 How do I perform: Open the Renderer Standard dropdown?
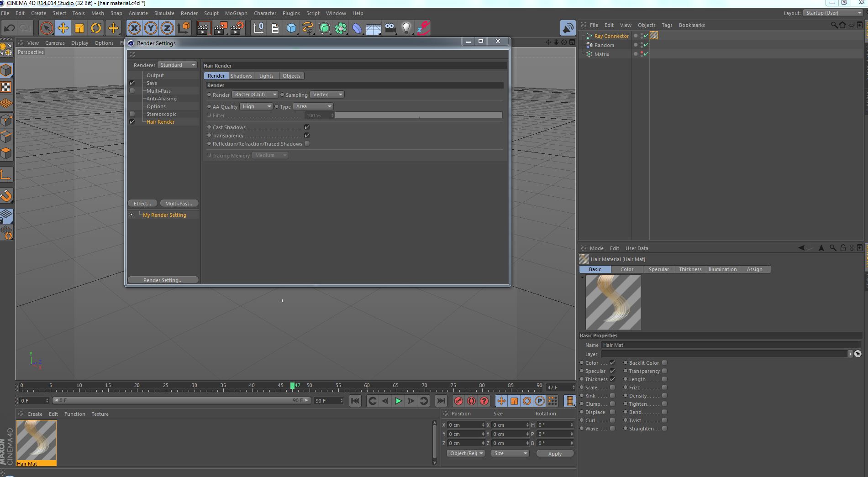(178, 65)
